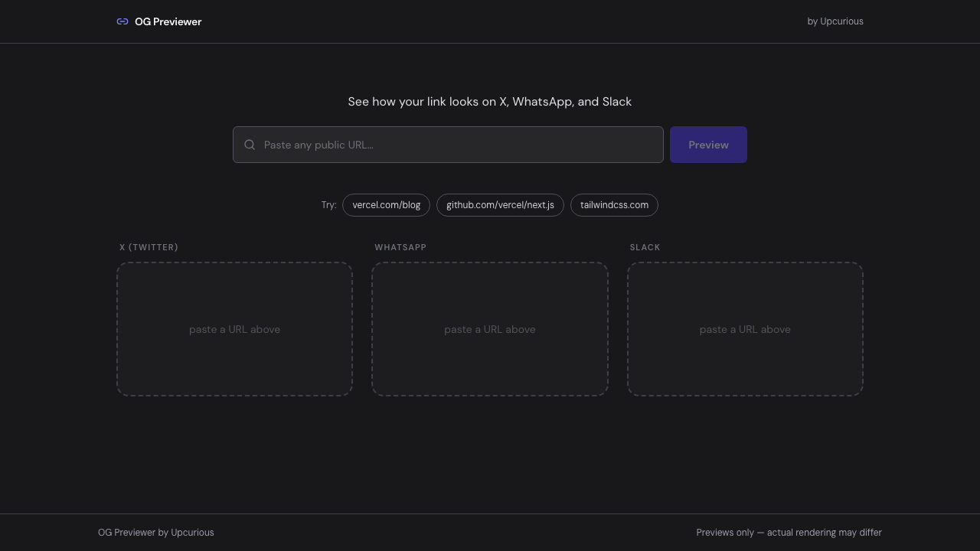Click the Preview button

(707, 145)
